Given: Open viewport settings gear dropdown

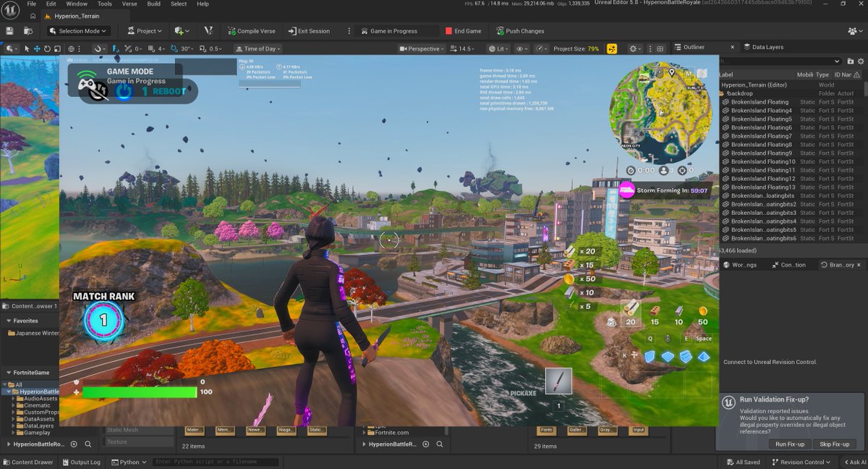Looking at the screenshot, I should pos(635,48).
